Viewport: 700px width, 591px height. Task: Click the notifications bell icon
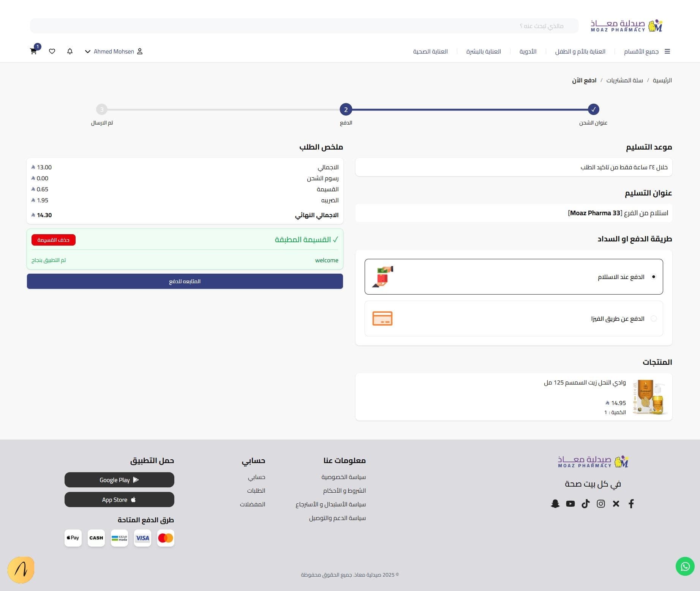tap(70, 51)
